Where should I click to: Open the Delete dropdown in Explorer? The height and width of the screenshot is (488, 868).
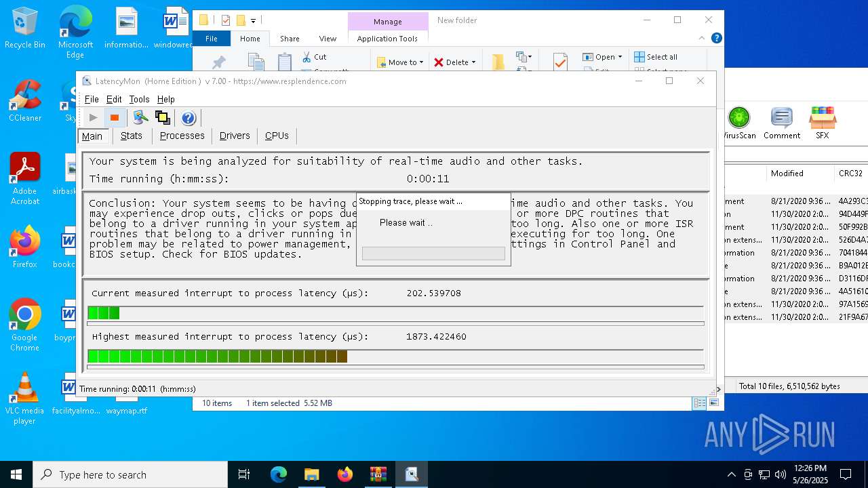[x=455, y=62]
